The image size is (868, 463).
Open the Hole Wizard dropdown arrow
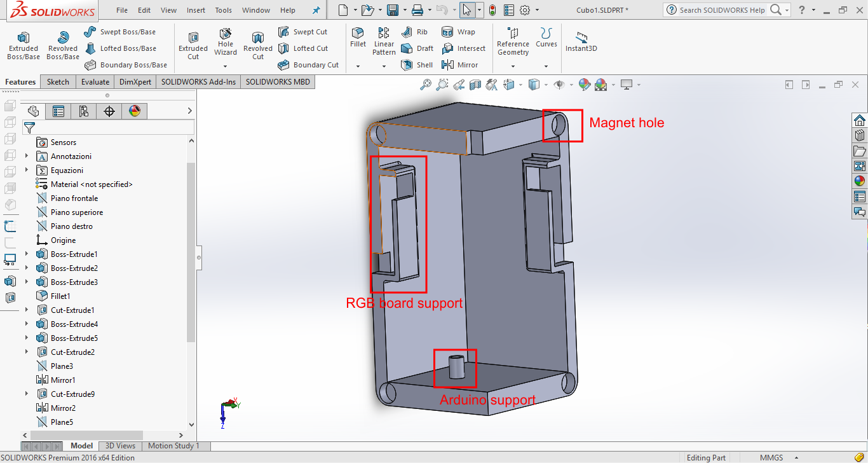pyautogui.click(x=225, y=66)
